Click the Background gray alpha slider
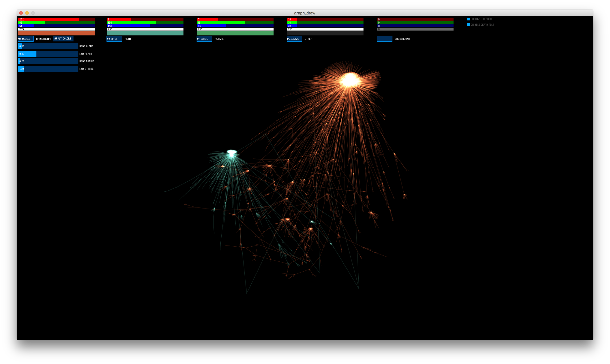The image size is (610, 364). [415, 29]
